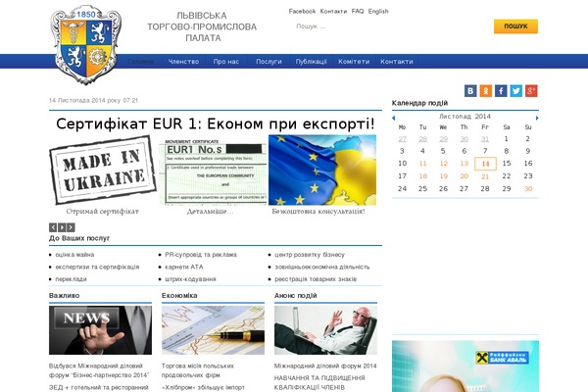Select orange calendar date 30 in the last row
588x392 pixels.
click(528, 189)
